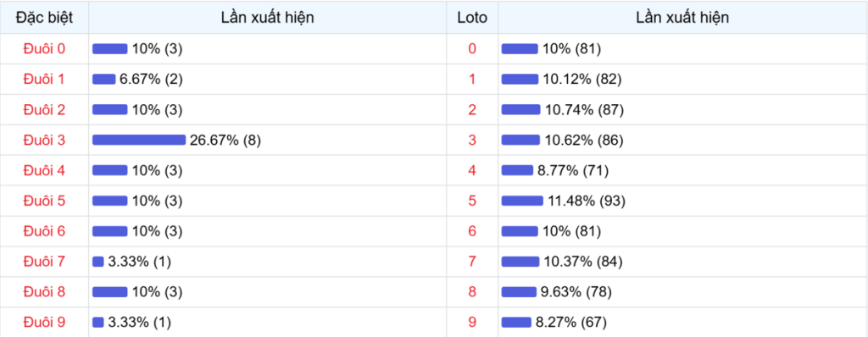Click the 8.77% (71) bar for Loto 4

click(x=517, y=170)
